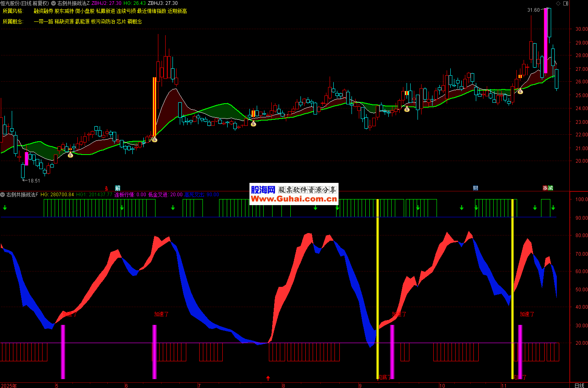The height and width of the screenshot is (388, 588).
Task: Select the 融资融券 style tag
Action: pyautogui.click(x=43, y=11)
